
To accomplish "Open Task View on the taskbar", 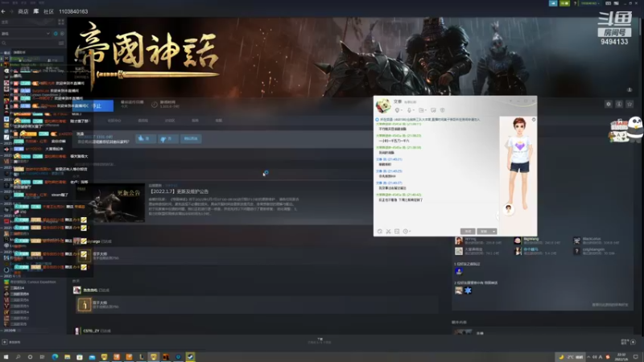I will (42, 357).
